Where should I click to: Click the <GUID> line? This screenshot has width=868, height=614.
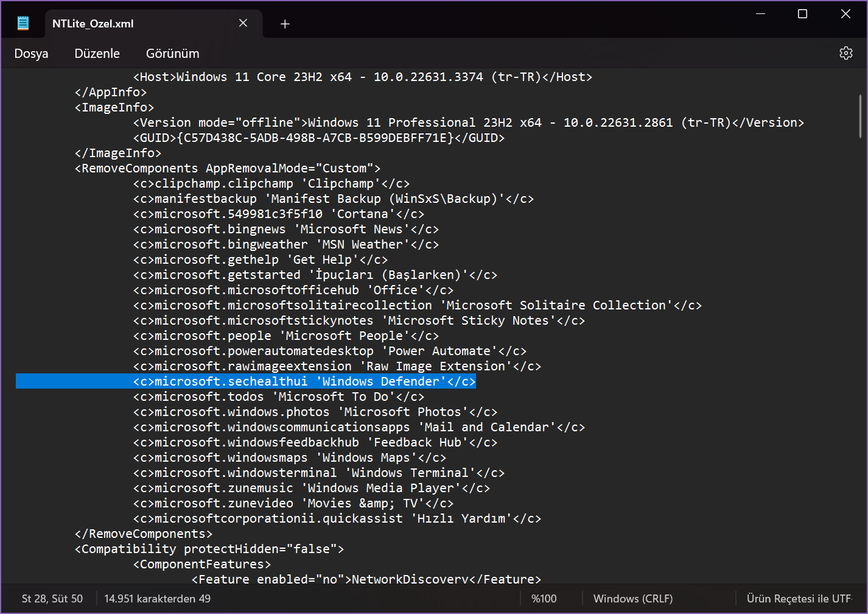click(x=319, y=138)
